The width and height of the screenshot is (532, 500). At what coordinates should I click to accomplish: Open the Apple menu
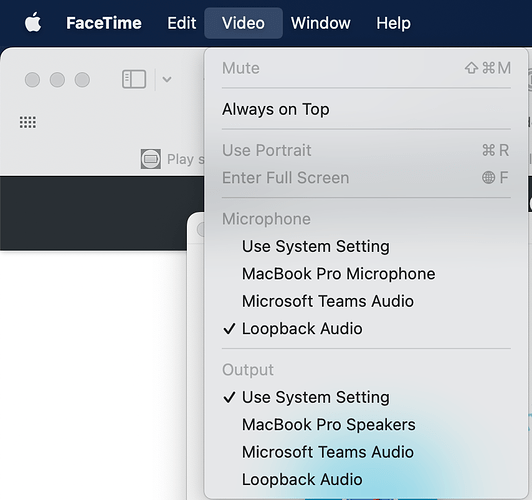[x=33, y=23]
